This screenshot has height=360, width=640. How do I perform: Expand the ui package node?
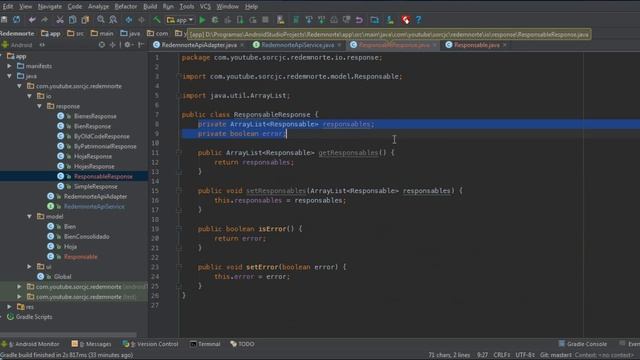(x=29, y=267)
